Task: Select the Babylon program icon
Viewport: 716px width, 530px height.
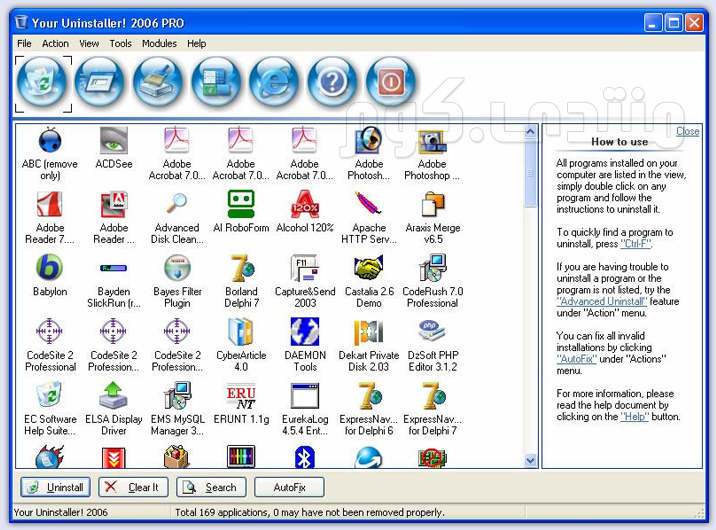Action: click(x=49, y=270)
